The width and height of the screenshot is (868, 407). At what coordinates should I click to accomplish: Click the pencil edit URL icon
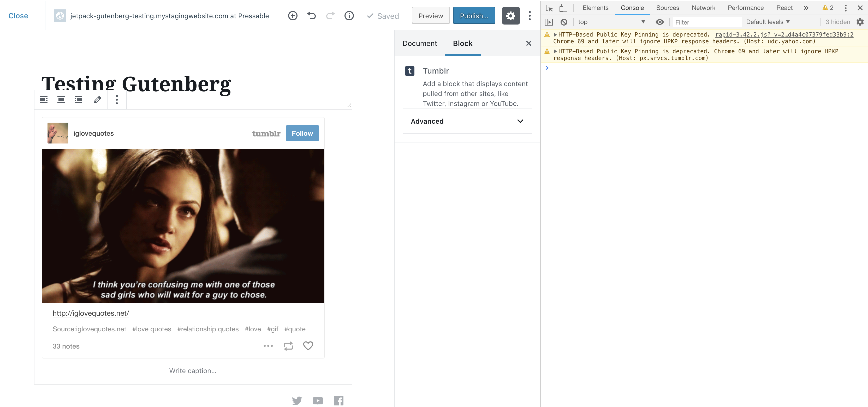tap(97, 100)
